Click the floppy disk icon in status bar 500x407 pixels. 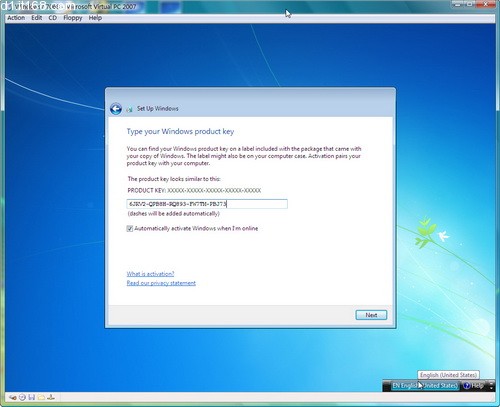[x=32, y=397]
